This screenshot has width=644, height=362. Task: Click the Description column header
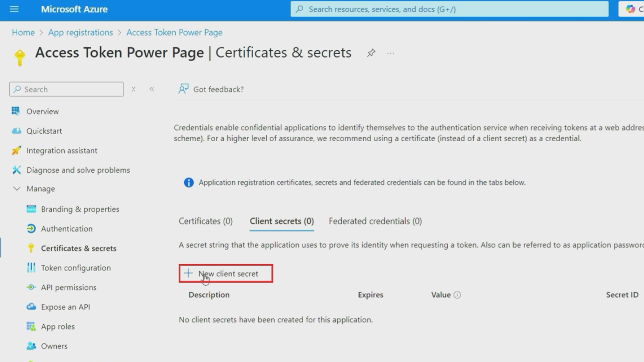click(209, 295)
